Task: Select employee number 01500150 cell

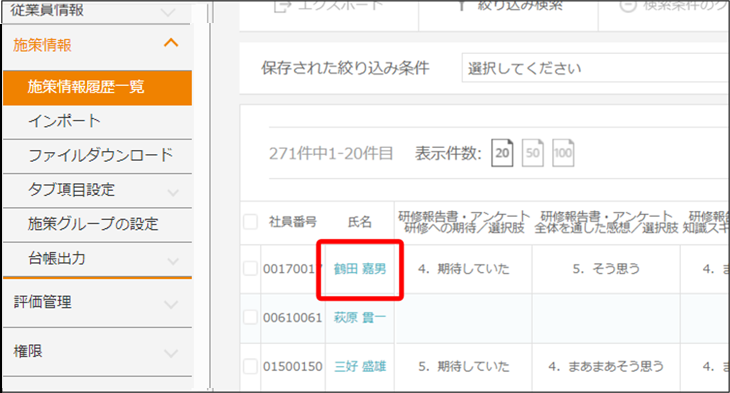Action: [x=292, y=366]
